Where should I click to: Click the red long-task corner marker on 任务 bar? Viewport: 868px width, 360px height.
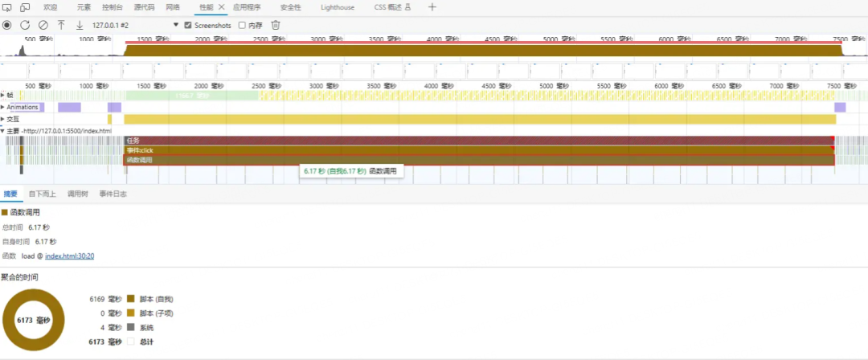pyautogui.click(x=832, y=138)
